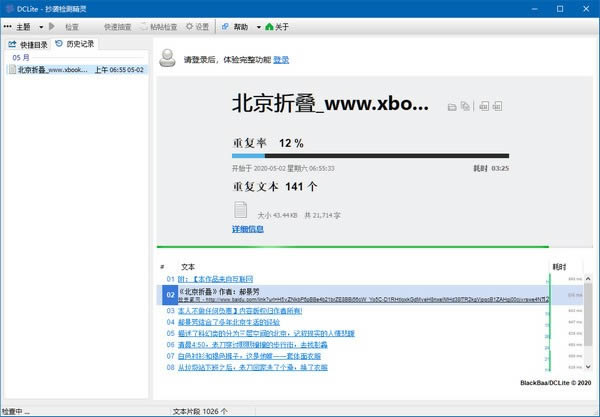This screenshot has height=417, width=600.
Task: Click the 耗时 column header
Action: pos(559,267)
